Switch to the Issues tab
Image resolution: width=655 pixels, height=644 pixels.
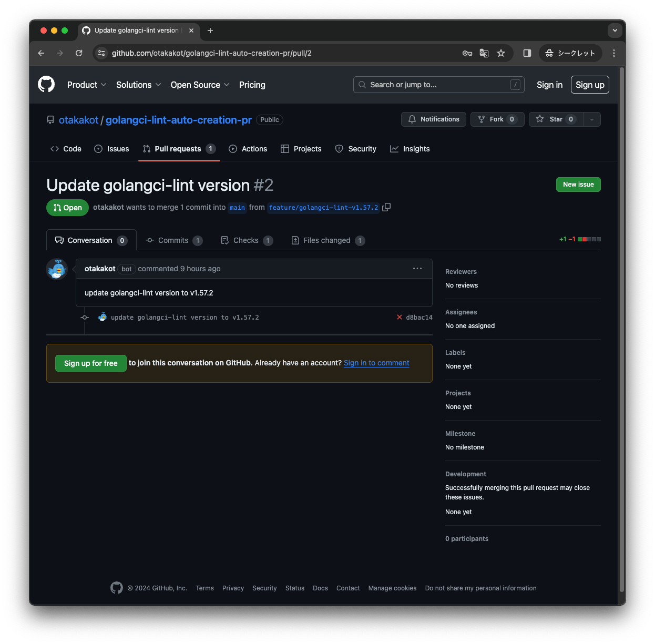pyautogui.click(x=111, y=149)
